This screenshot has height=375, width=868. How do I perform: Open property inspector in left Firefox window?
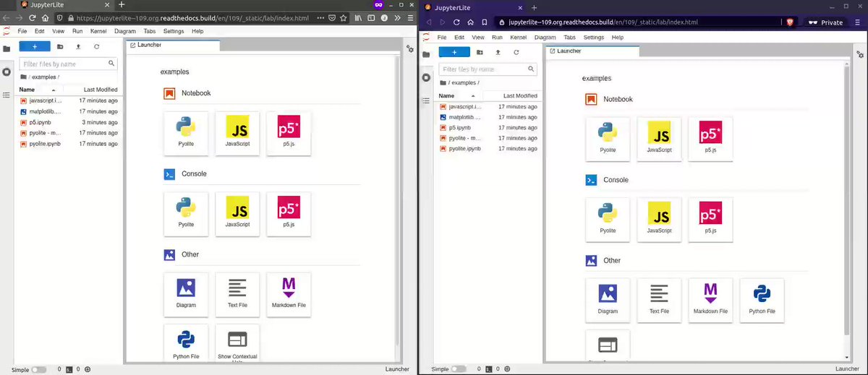click(x=410, y=49)
